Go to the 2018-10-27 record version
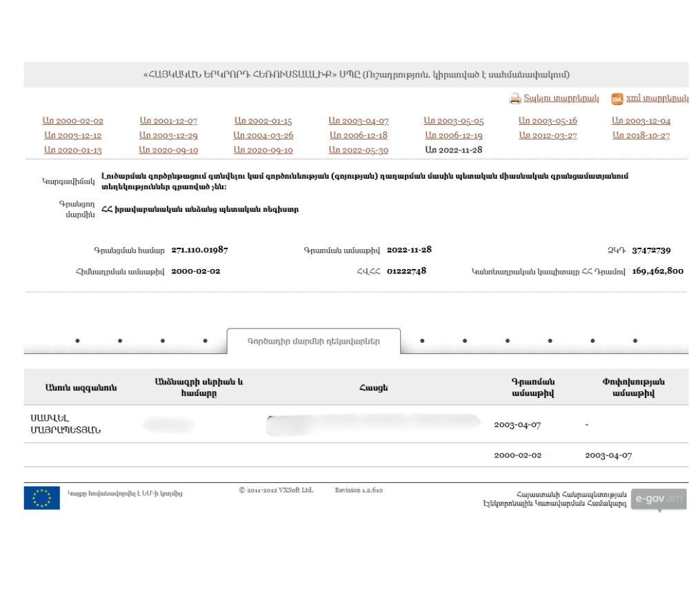Image resolution: width=700 pixels, height=592 pixels. [x=641, y=135]
